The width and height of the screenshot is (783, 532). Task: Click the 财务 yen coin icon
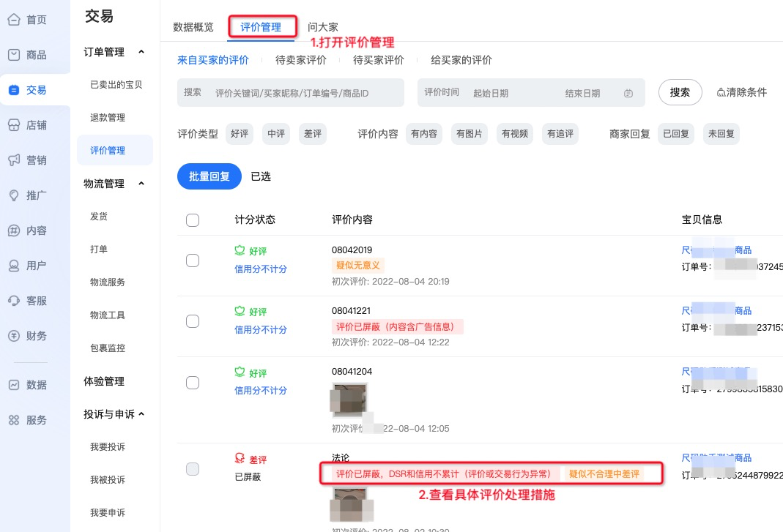[14, 336]
